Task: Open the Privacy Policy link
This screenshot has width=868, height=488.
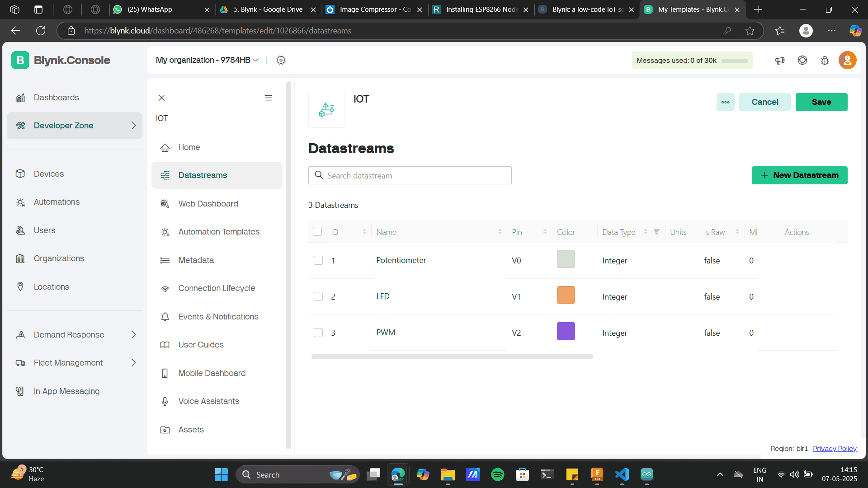Action: [x=835, y=449]
